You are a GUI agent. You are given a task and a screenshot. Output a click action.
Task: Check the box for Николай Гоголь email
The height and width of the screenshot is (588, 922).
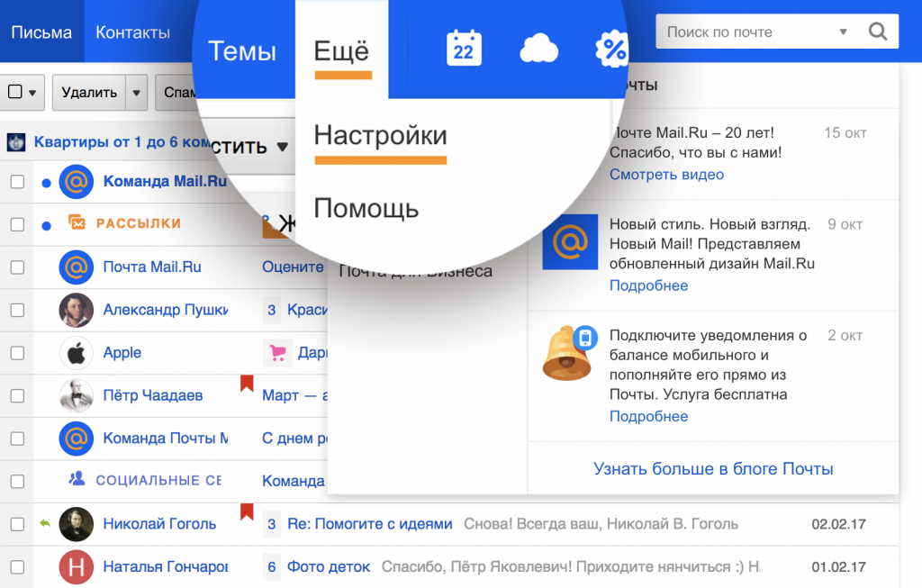click(17, 524)
